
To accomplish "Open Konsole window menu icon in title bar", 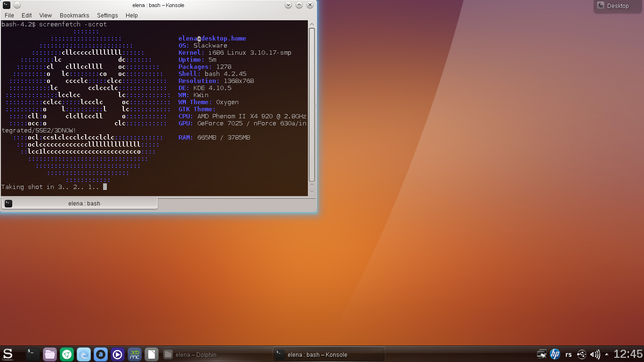I will point(6,5).
